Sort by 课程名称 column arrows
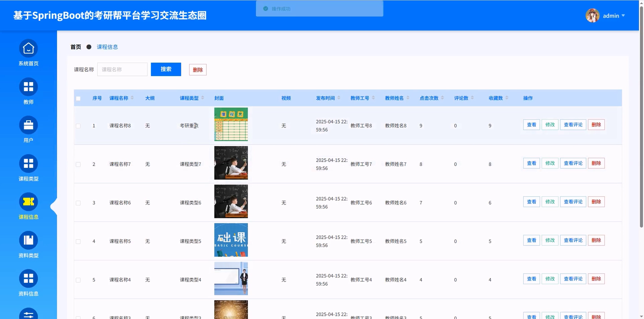Screen dimensions: 644x319 point(132,98)
